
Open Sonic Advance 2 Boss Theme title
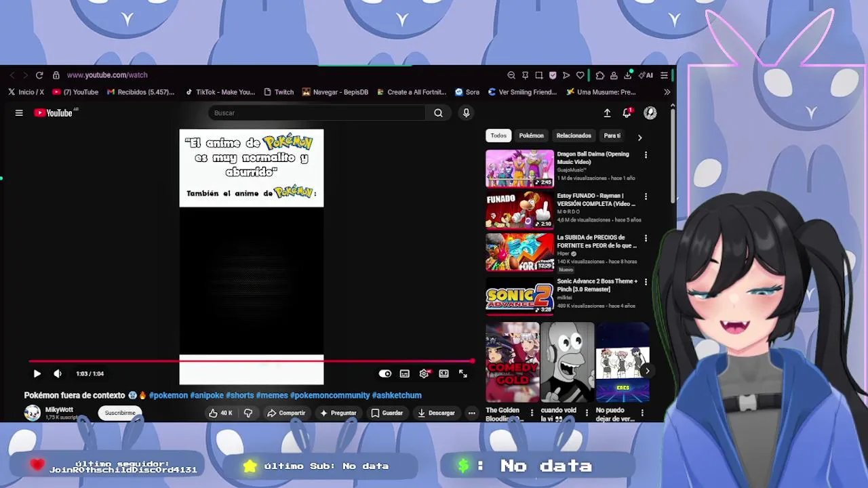tap(597, 285)
